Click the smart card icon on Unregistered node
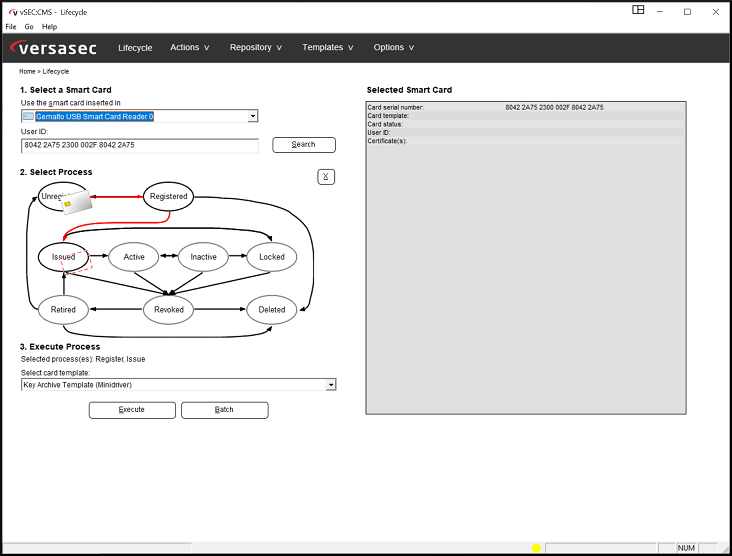Viewport: 732px width, 556px height. [x=77, y=202]
